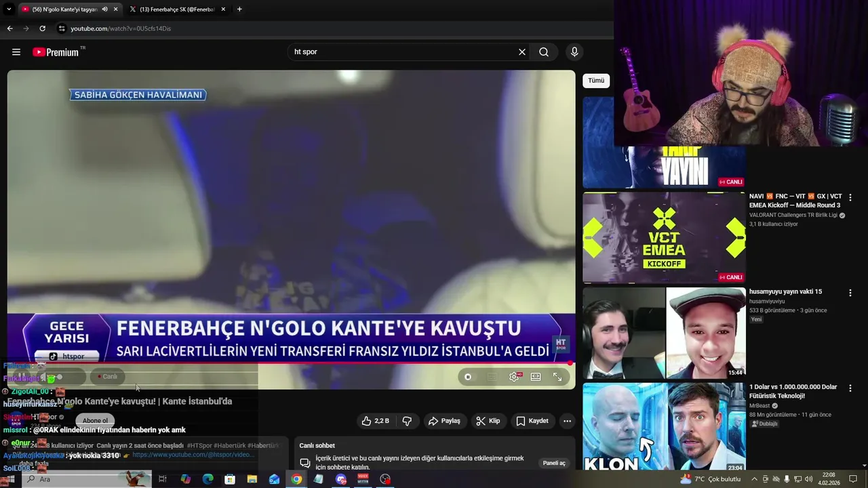The height and width of the screenshot is (488, 868).
Task: Toggle subtitles button in the player
Action: (492, 377)
